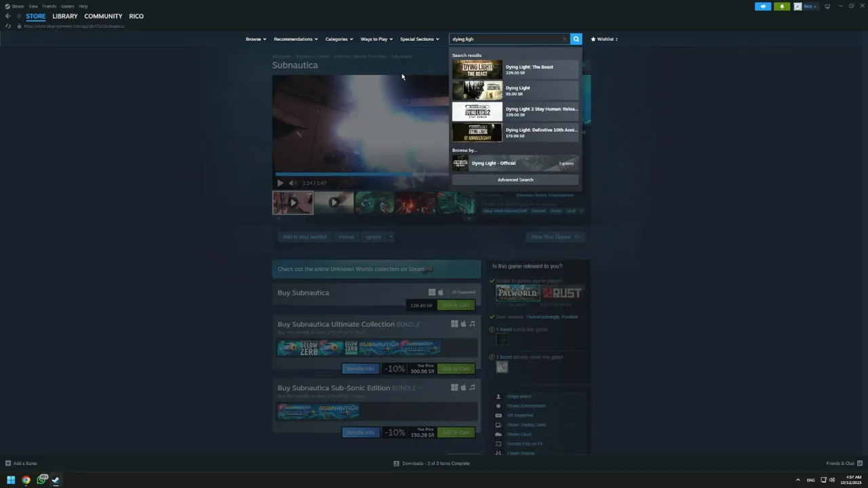Open the RICO profile tab
Viewport: 868px width, 488px height.
click(136, 16)
